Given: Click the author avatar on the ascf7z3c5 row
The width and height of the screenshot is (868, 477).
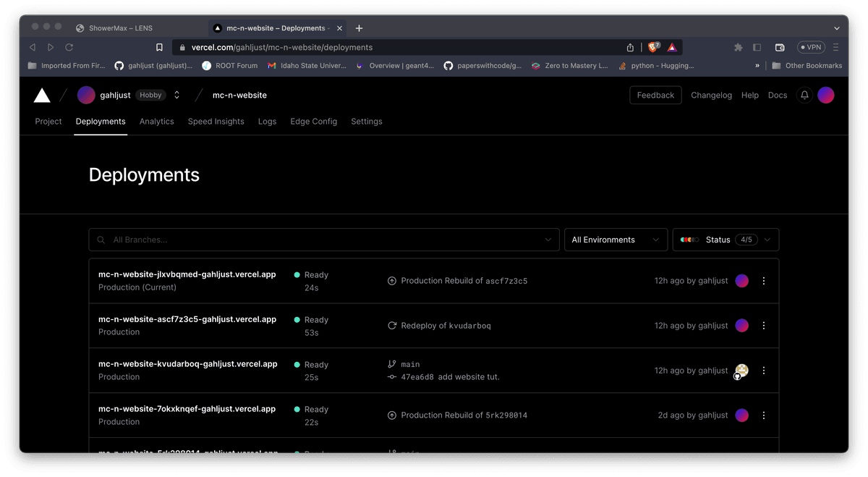Looking at the screenshot, I should tap(742, 326).
